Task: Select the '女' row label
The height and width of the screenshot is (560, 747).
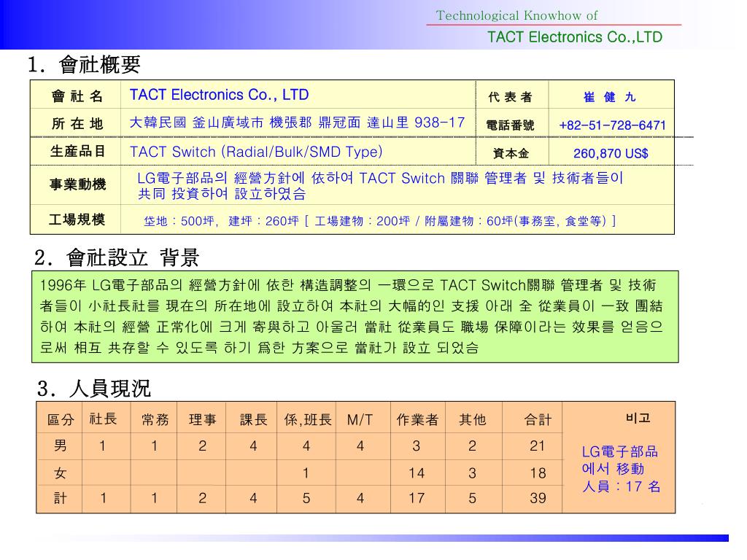Action: pos(60,472)
